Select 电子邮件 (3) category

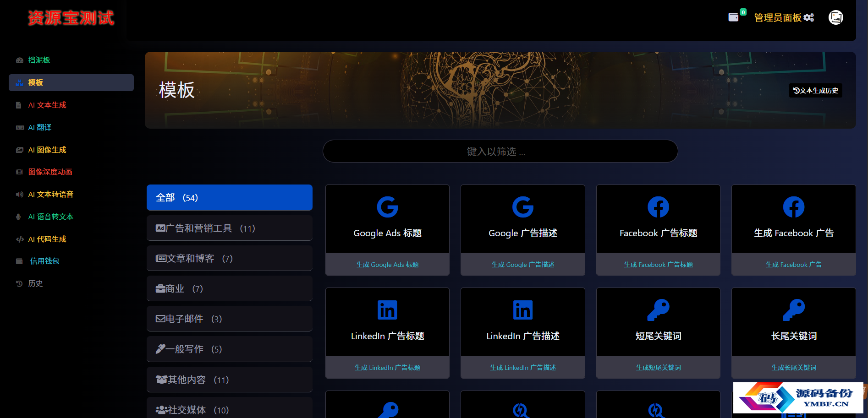[x=230, y=319]
